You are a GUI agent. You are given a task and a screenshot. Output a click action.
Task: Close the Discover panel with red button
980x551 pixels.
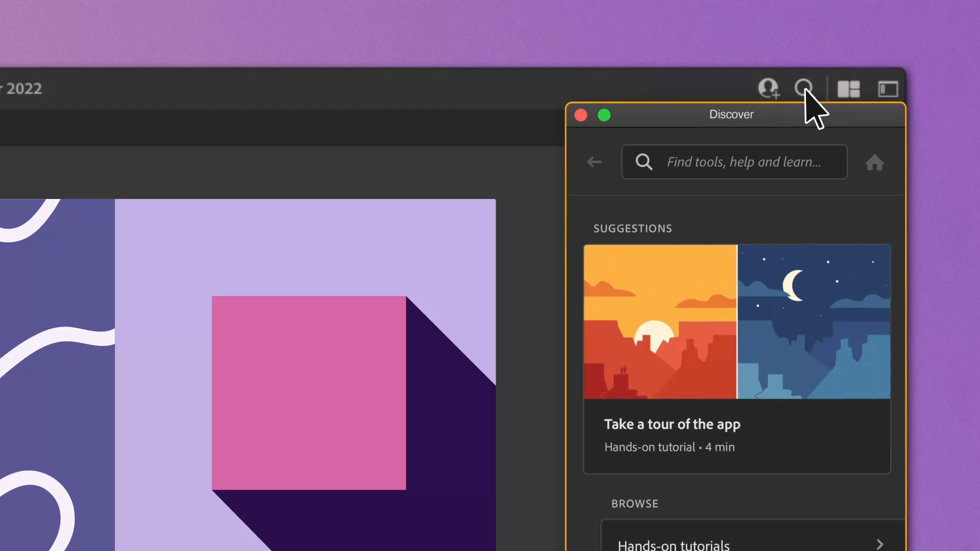581,115
